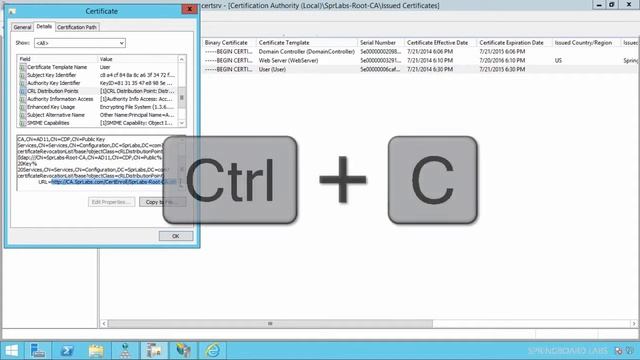The width and height of the screenshot is (640, 360).
Task: Click the Edit Properties button
Action: tap(111, 202)
